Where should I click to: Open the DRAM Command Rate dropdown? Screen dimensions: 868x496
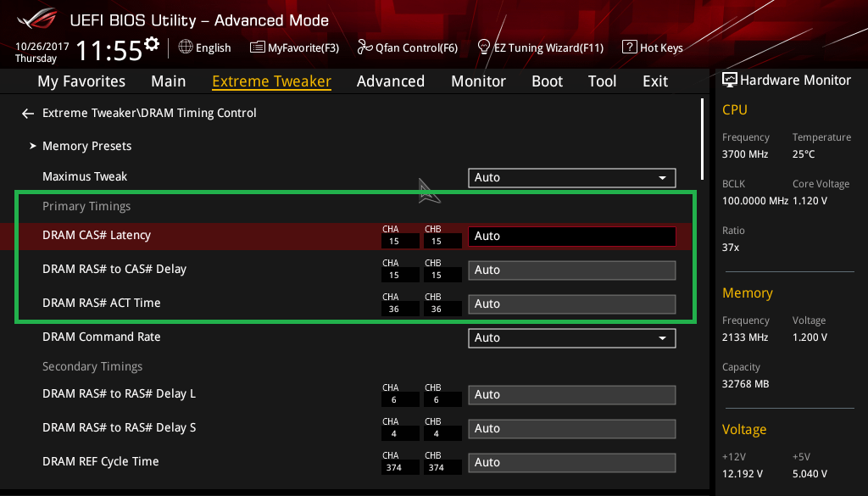(571, 337)
